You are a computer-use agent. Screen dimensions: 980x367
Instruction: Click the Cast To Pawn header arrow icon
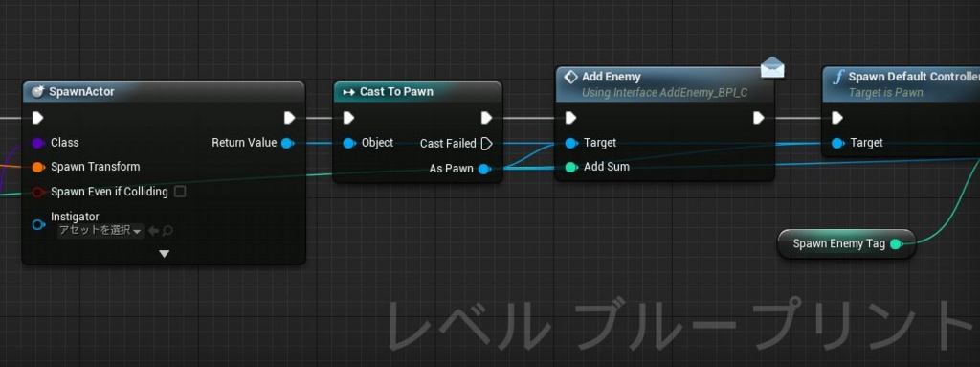348,93
